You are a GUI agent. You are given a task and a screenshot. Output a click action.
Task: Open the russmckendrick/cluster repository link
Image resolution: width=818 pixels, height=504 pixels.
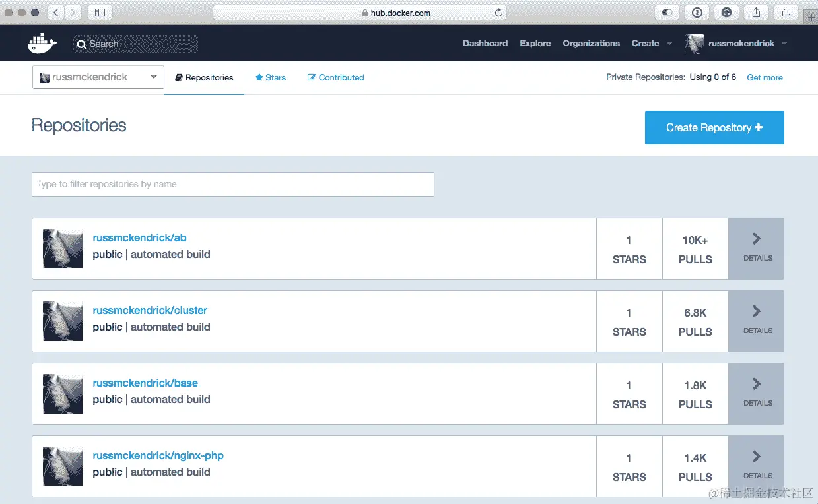pyautogui.click(x=150, y=311)
